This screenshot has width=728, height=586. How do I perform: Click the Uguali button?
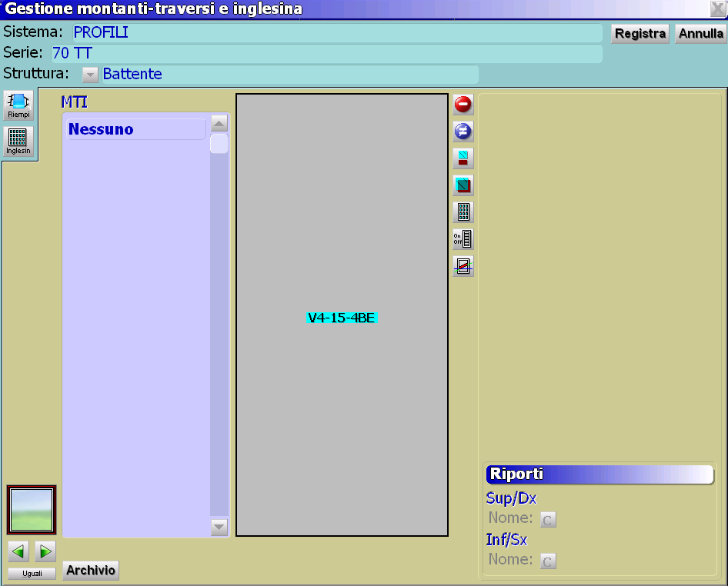tap(32, 574)
